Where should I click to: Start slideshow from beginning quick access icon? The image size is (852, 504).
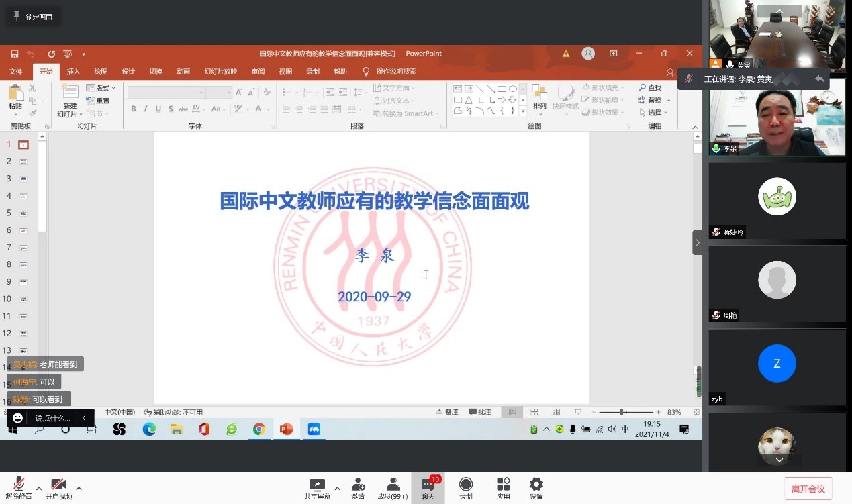click(x=68, y=54)
